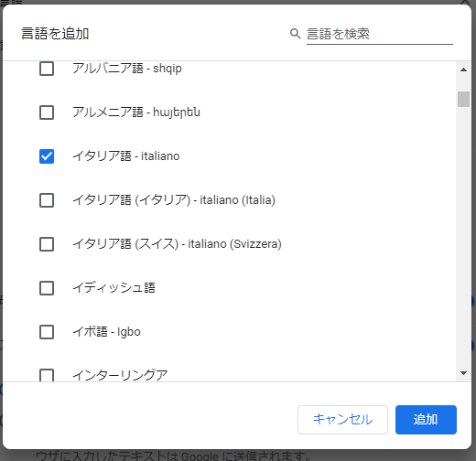Select the イタリア語 - italiano label
This screenshot has height=461, width=476.
tap(126, 156)
